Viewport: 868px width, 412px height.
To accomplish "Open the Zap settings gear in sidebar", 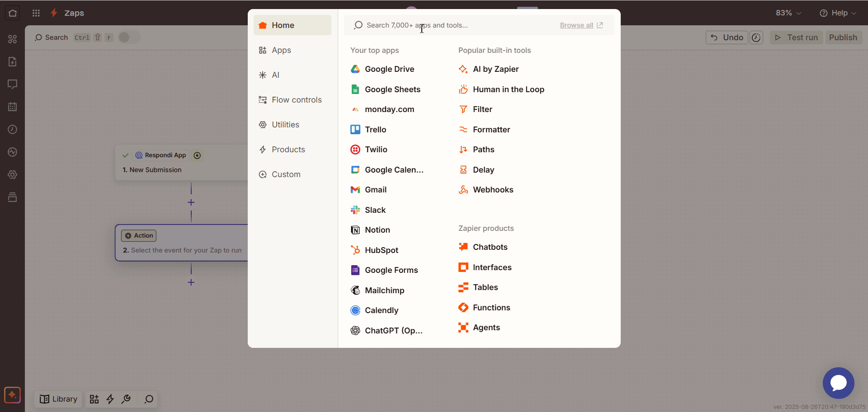I will click(13, 175).
